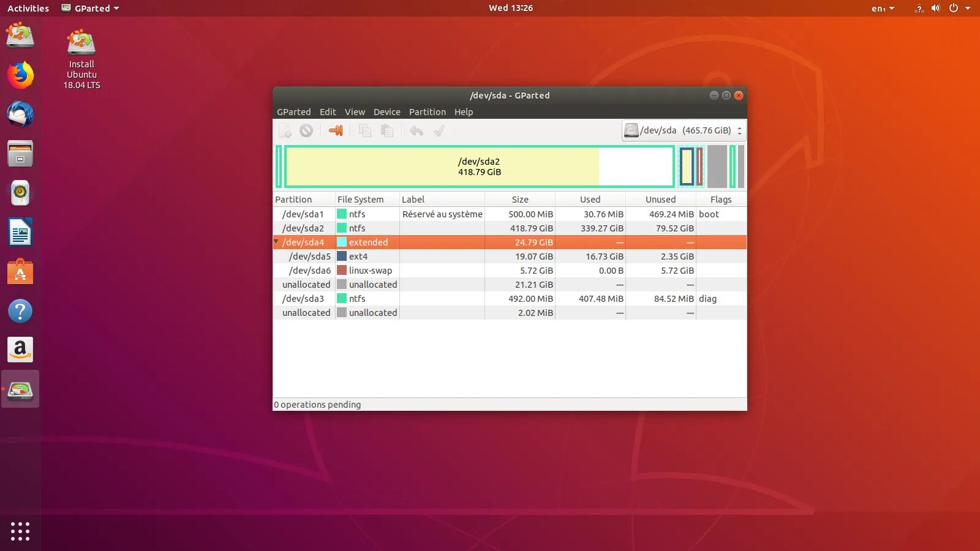Image resolution: width=980 pixels, height=551 pixels.
Task: Click the running GParted icon in the dock
Action: pos(20,389)
